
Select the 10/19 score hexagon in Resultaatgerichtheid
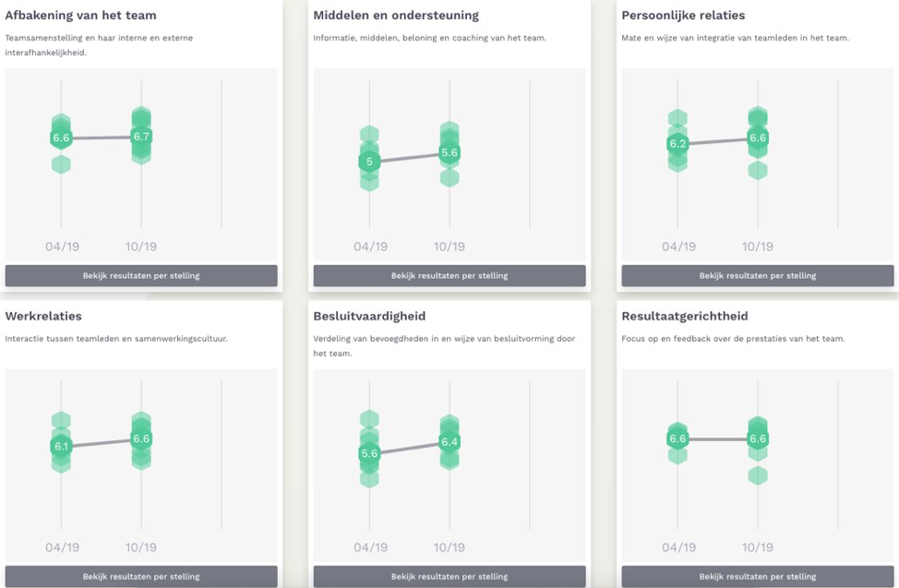coord(758,439)
